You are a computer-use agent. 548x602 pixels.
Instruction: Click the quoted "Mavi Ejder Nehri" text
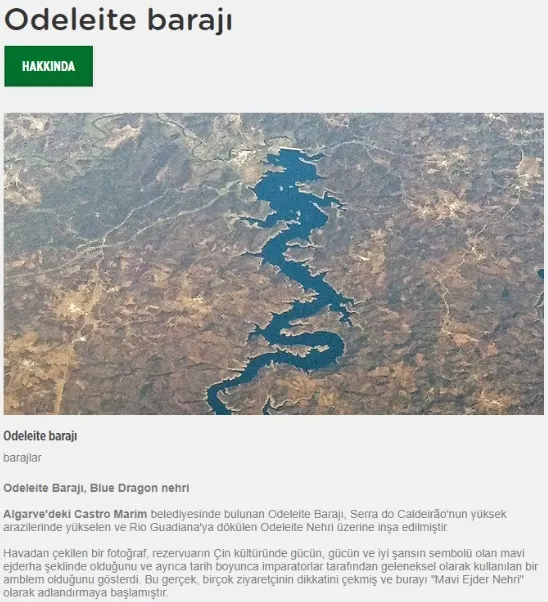click(480, 579)
